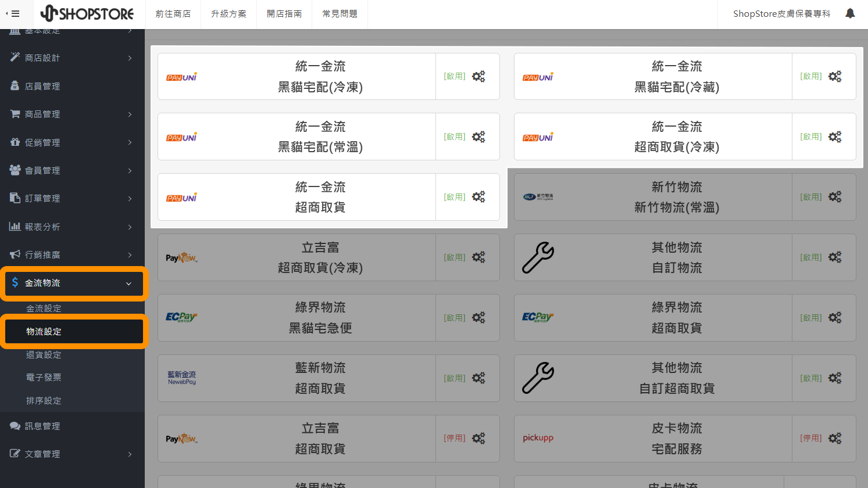Open settings gear for 皮卡物流 宅配服務
Screen dimensions: 868x488
(835, 439)
